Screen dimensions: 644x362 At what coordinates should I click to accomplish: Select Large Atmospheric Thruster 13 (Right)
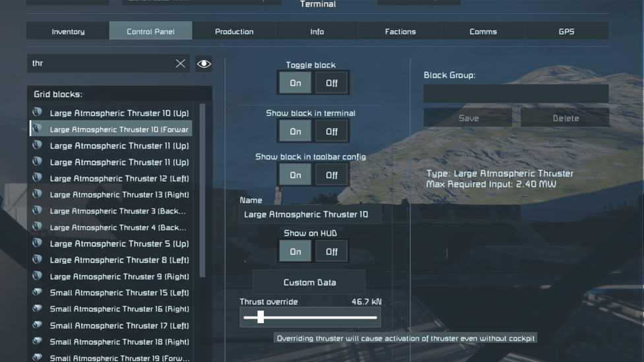pos(111,195)
